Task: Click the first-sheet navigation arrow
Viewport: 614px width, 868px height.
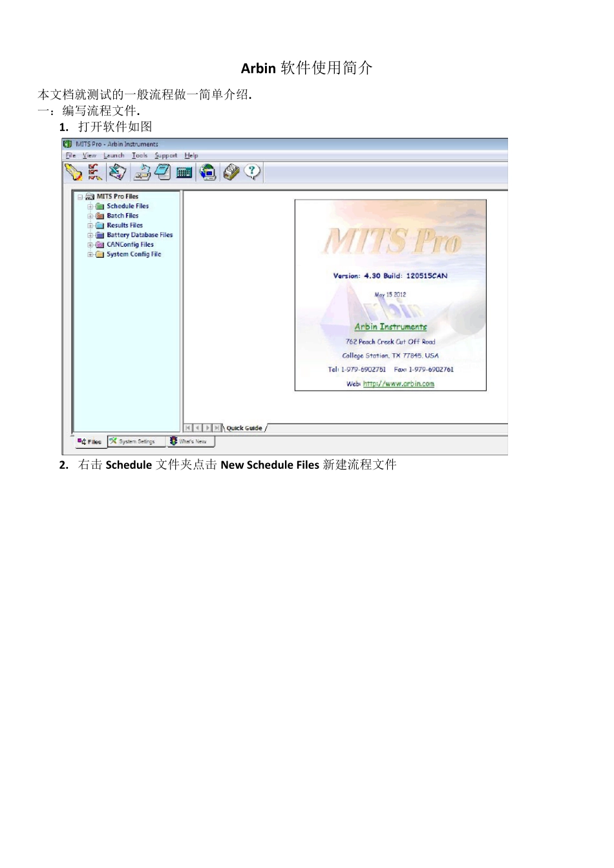Action: tap(188, 428)
